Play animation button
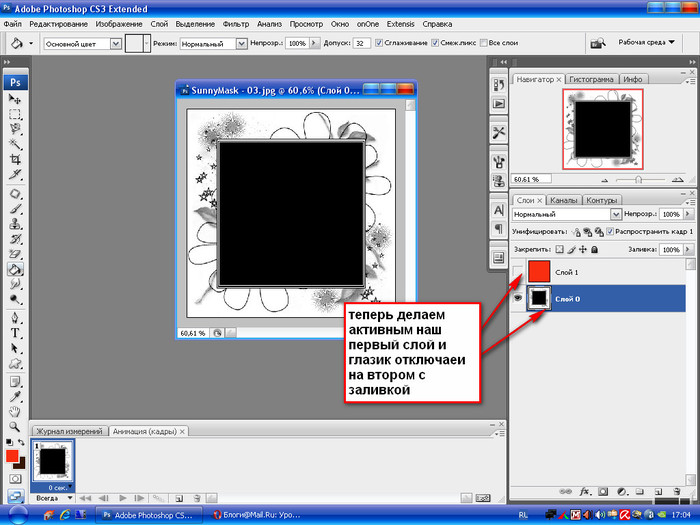Screen dimensions: 700x525 [123, 498]
